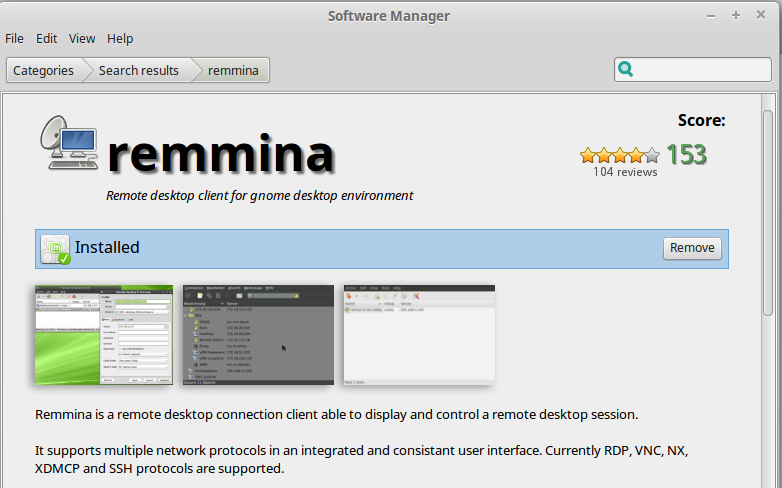Open the Edit menu
The image size is (782, 488).
point(46,38)
